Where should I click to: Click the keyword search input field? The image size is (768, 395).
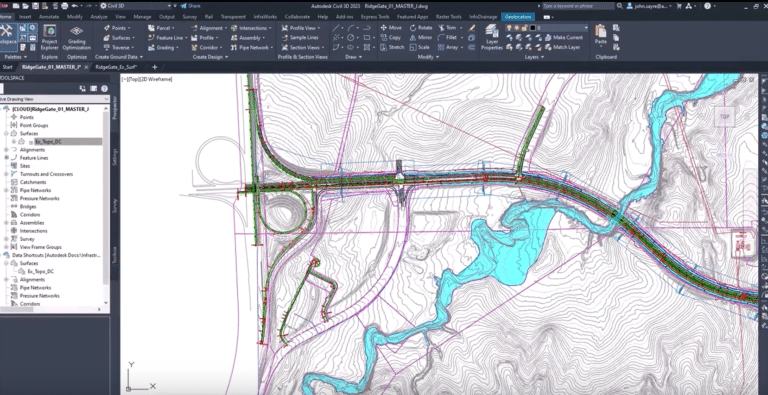coord(577,6)
